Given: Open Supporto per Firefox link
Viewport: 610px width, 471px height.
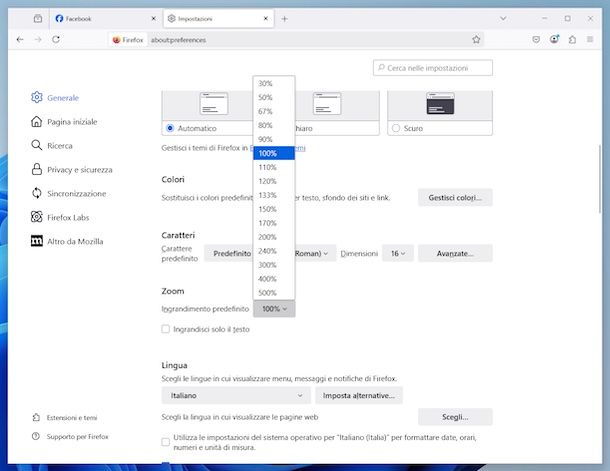Looking at the screenshot, I should pyautogui.click(x=70, y=436).
